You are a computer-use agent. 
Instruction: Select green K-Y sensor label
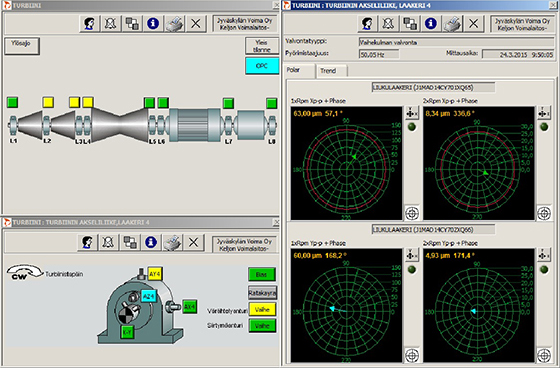pyautogui.click(x=127, y=332)
